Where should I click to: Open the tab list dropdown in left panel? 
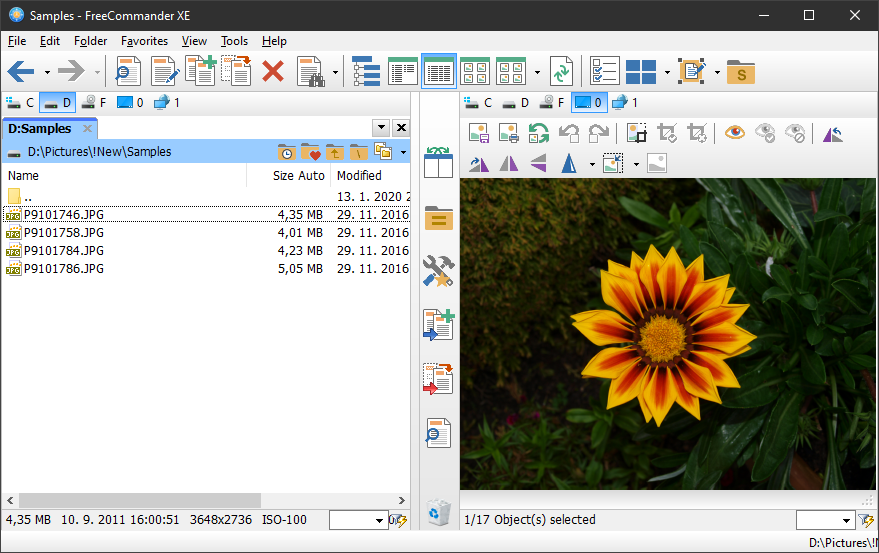(x=380, y=128)
